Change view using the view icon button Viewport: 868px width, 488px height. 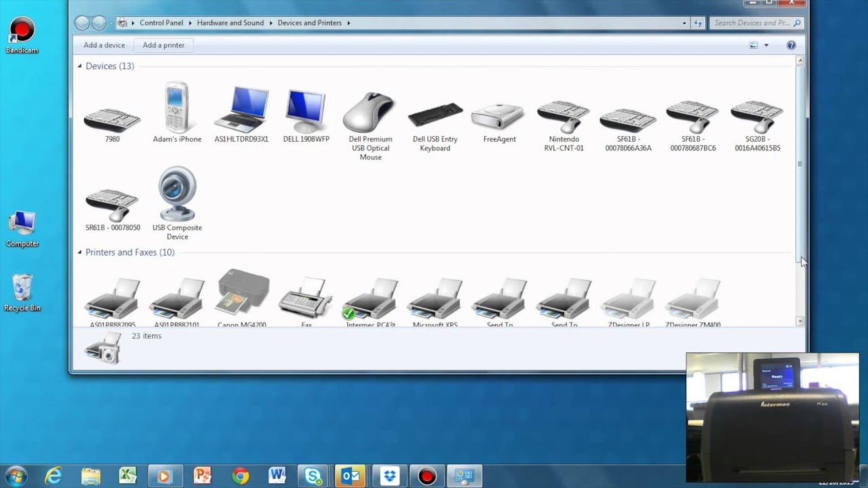point(753,45)
